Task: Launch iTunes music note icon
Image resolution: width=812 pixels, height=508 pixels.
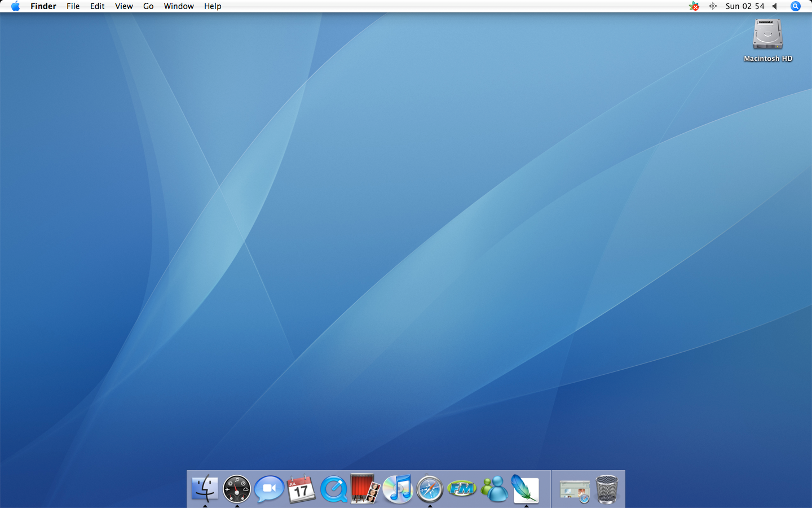Action: (398, 489)
